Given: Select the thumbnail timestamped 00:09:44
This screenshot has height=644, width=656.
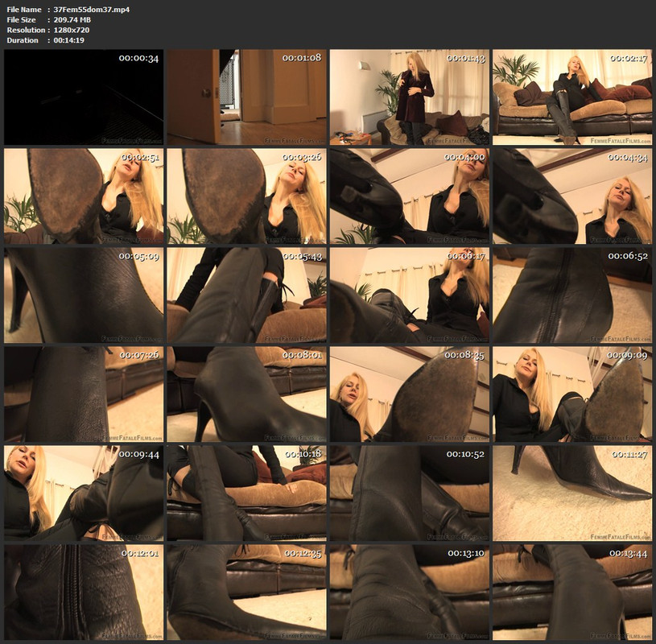Looking at the screenshot, I should pyautogui.click(x=84, y=493).
